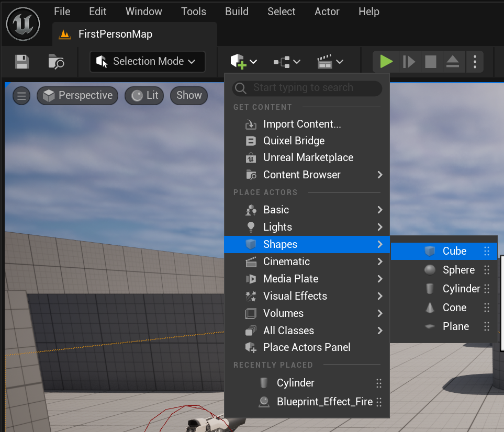Select recently placed Blueprint_Effect_Fire entry

307,402
